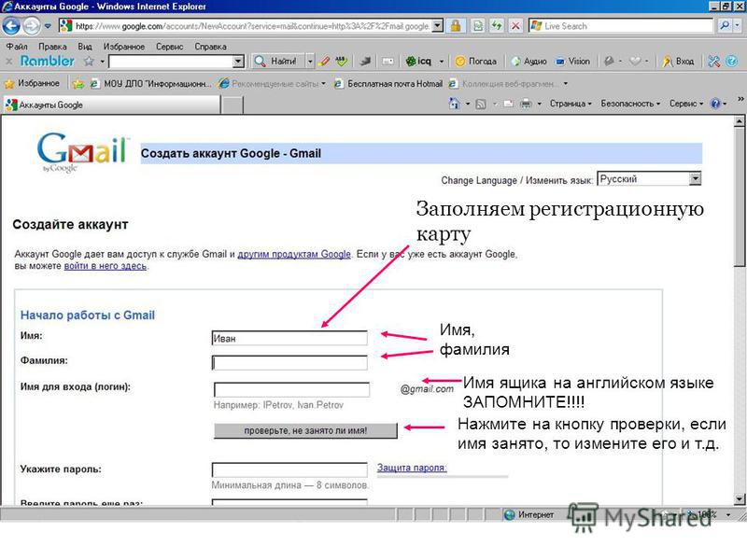Viewport: 747px width, 560px height.
Task: Follow the войти в него здесь link
Action: point(106,266)
